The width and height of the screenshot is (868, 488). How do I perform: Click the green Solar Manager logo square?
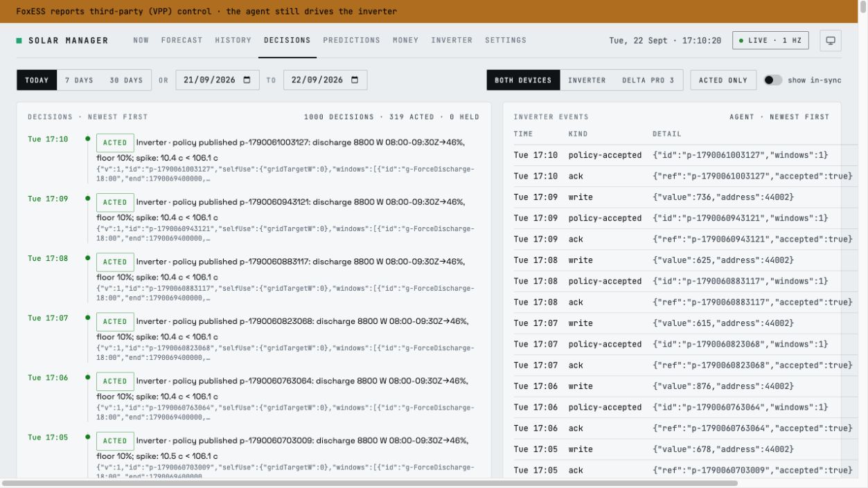coord(19,41)
